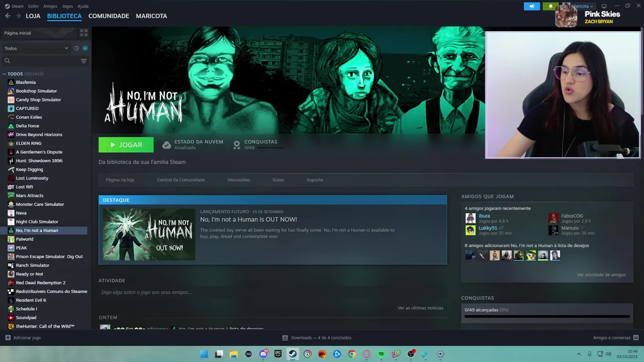Go back with the left arrow
Screen dimensions: 644x362
(x=8, y=16)
